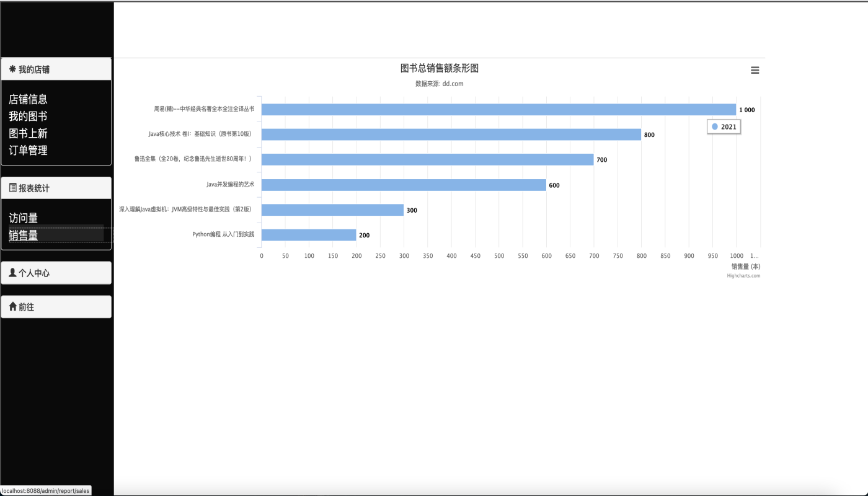The height and width of the screenshot is (496, 868).
Task: Click the data label 1 000
Action: coord(747,110)
